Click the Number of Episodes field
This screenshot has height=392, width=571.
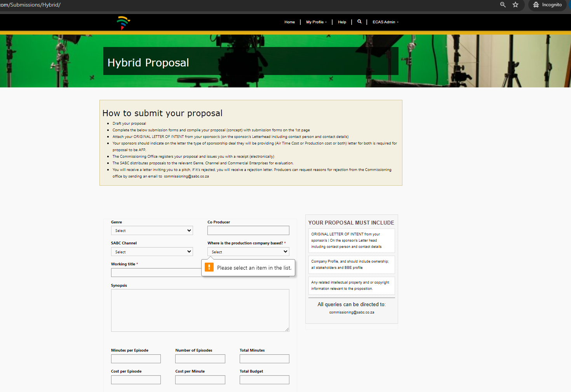[x=200, y=359]
